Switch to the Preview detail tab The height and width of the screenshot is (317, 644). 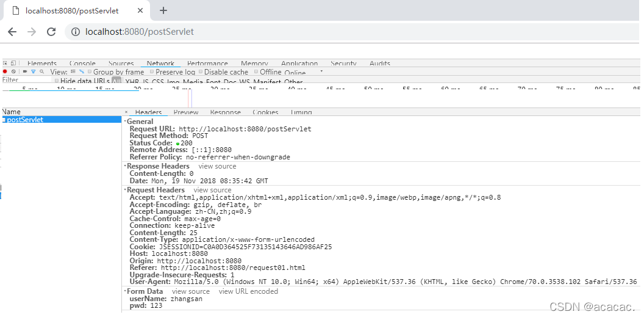185,112
